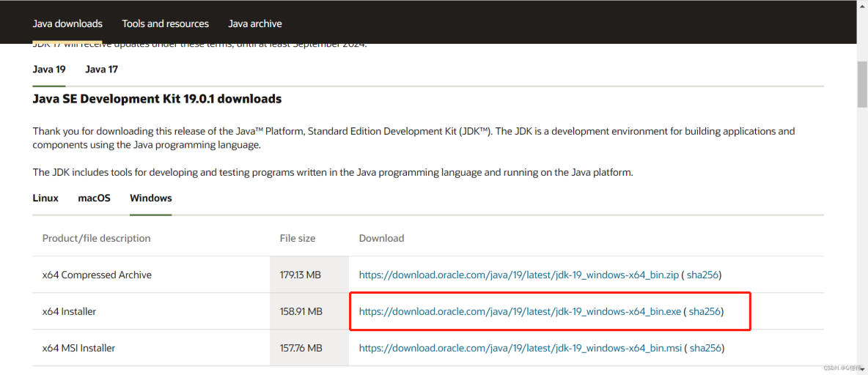Open sha256 for the MSI installer
This screenshot has width=868, height=375.
(x=705, y=349)
